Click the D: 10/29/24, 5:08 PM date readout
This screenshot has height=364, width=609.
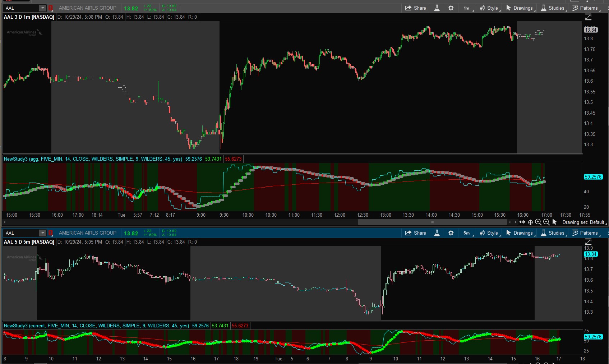point(80,17)
